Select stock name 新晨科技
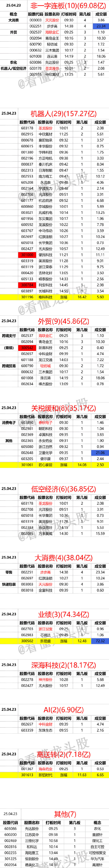 pos(45,348)
